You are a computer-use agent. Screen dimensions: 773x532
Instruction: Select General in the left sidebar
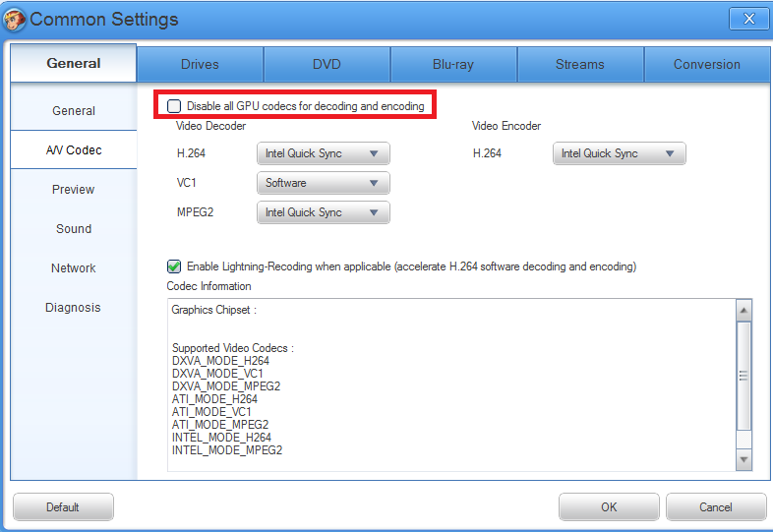[x=74, y=110]
